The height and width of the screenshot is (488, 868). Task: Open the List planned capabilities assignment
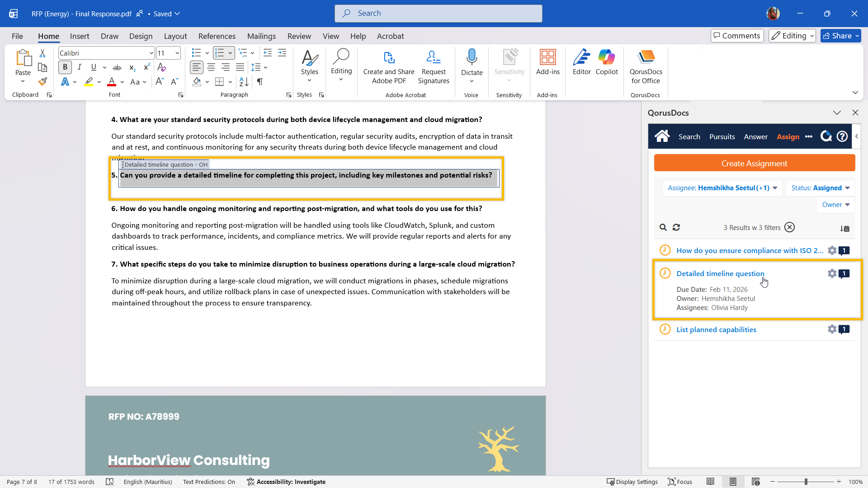point(716,329)
